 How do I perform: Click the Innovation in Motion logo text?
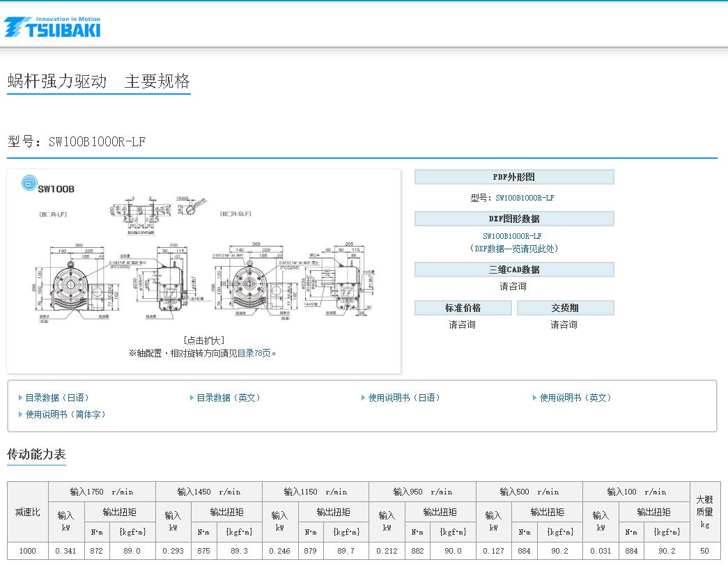[x=68, y=20]
